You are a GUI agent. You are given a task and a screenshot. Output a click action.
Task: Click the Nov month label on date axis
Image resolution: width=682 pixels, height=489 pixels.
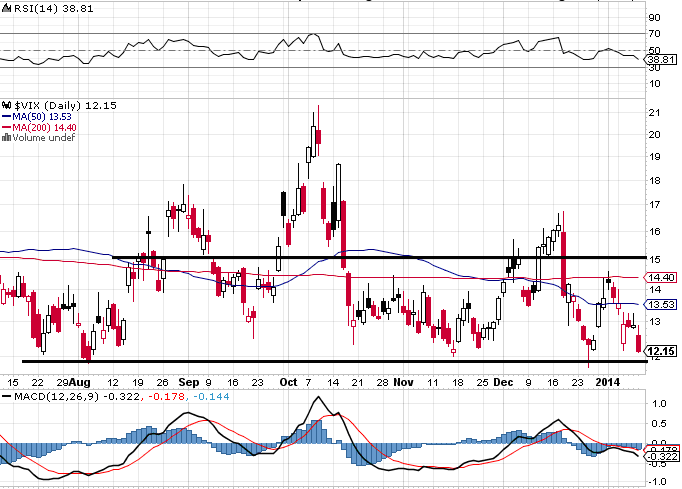click(403, 382)
